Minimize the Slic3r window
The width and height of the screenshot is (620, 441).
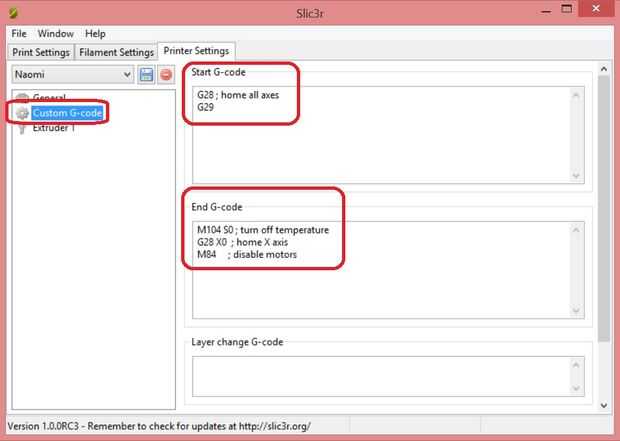(x=546, y=11)
